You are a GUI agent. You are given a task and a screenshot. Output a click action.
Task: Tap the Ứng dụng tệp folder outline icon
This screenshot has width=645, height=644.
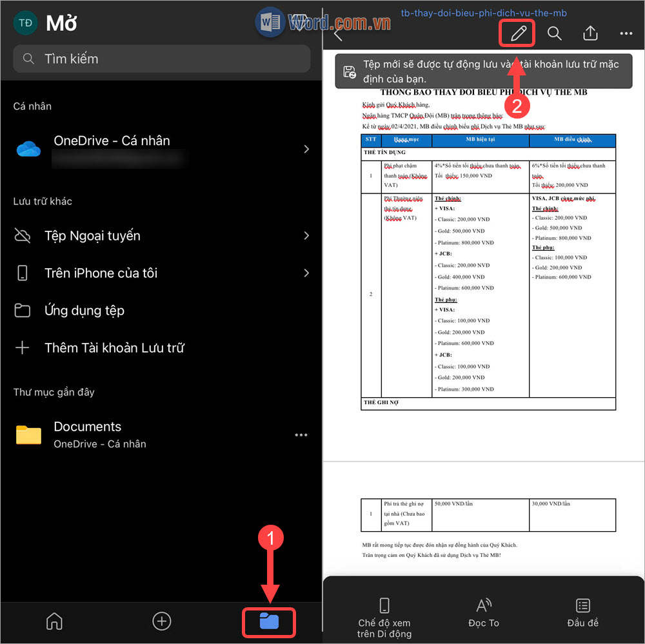pos(22,311)
